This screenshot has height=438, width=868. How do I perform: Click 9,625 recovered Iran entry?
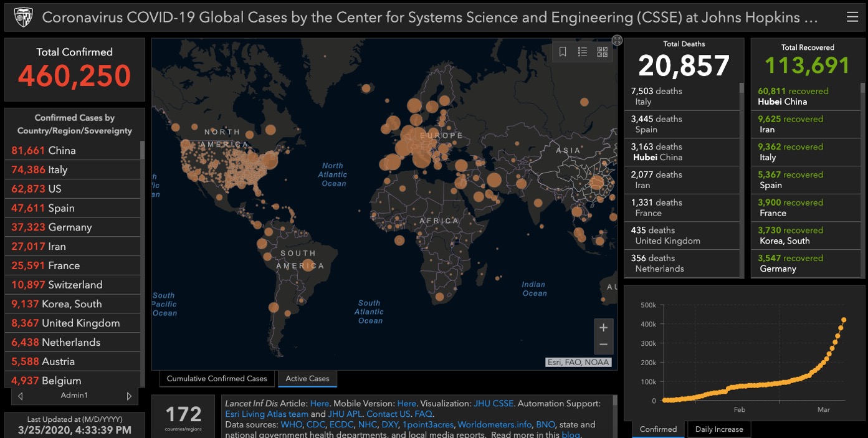tap(806, 125)
